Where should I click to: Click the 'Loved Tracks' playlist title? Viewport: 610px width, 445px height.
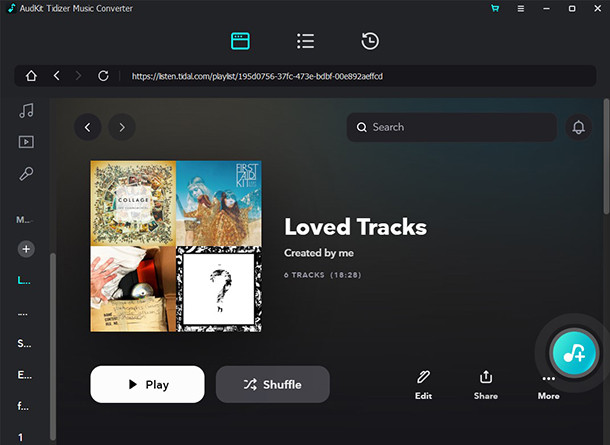click(356, 227)
